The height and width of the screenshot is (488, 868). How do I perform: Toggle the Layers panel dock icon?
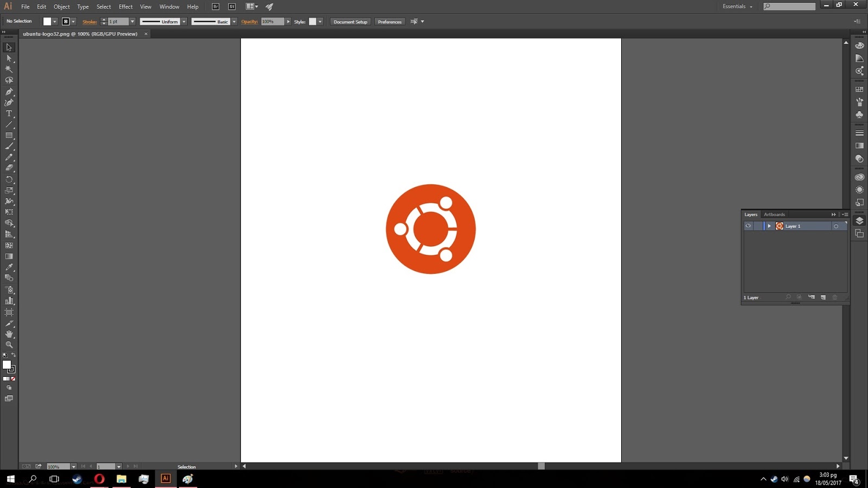click(x=859, y=221)
